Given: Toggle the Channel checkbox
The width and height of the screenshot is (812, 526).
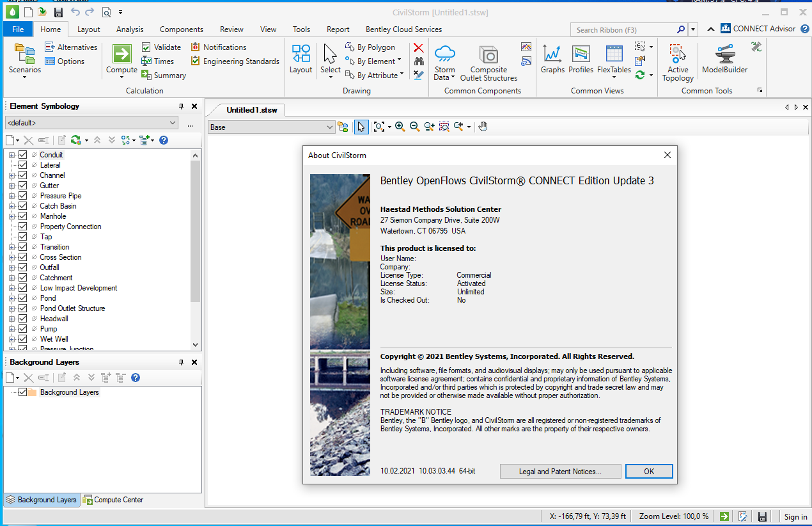Looking at the screenshot, I should click(23, 175).
